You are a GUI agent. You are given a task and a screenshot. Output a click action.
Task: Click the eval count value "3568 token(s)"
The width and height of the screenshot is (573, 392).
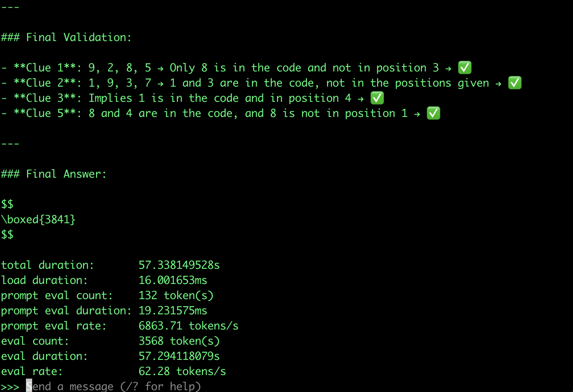point(179,341)
